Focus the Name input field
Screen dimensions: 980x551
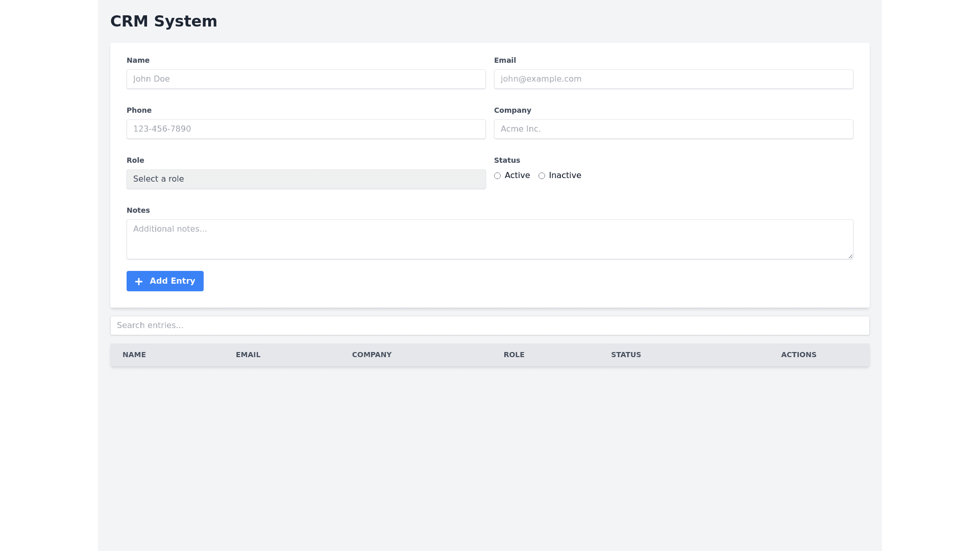click(x=306, y=79)
